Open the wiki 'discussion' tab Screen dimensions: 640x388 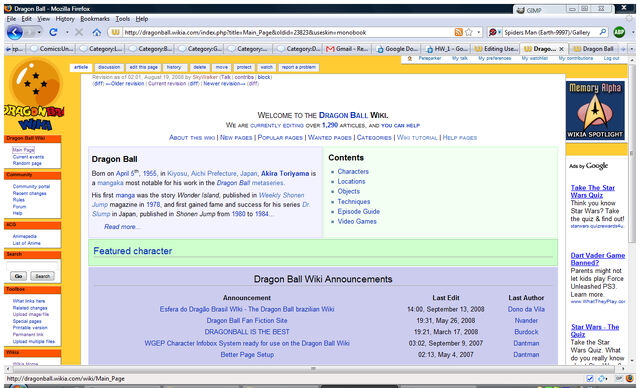(109, 67)
